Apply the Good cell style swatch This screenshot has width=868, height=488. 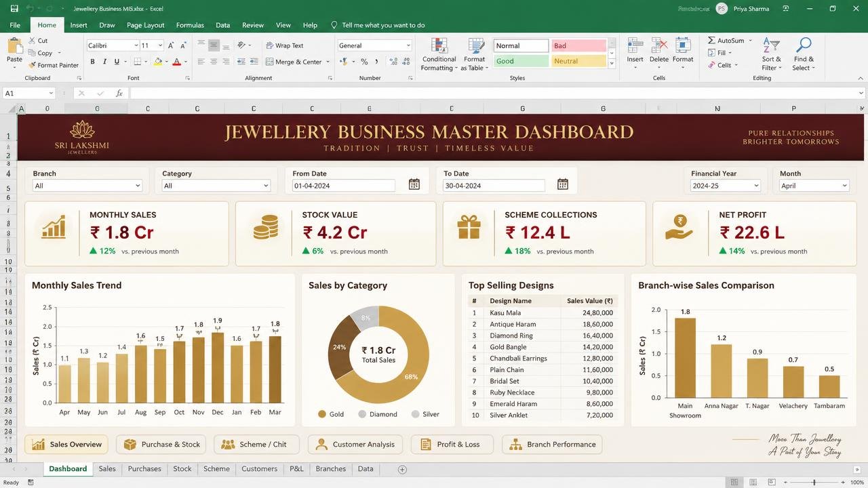(x=521, y=61)
